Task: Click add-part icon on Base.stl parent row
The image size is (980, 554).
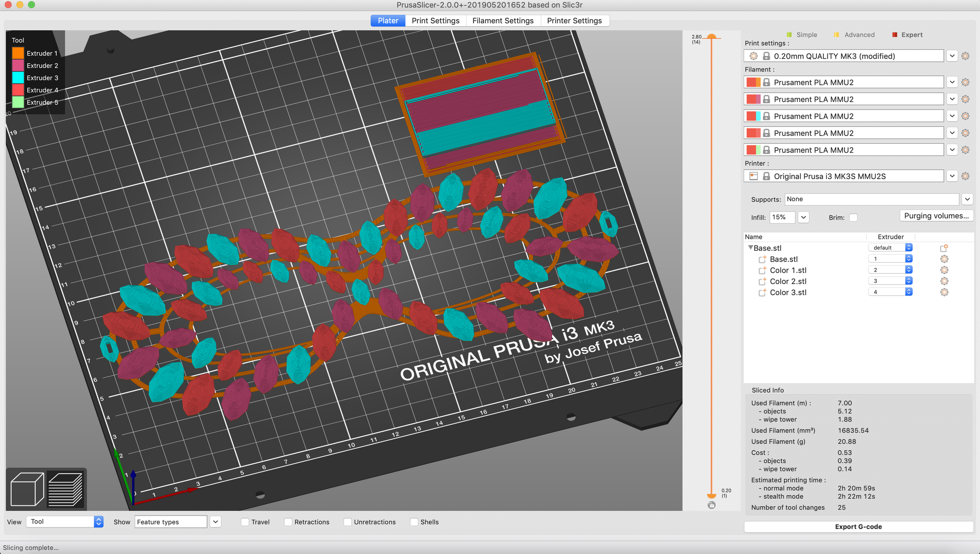Action: (x=944, y=248)
